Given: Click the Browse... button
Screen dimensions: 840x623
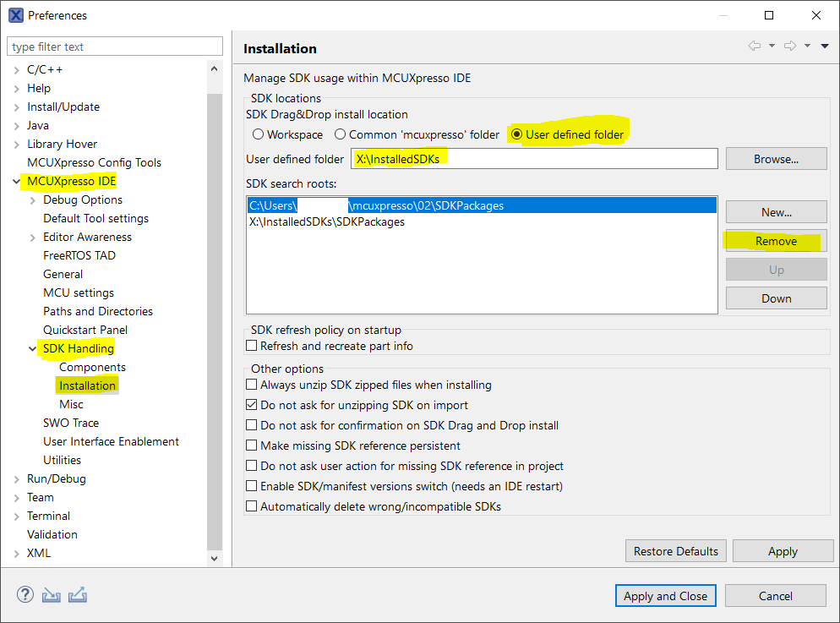Looking at the screenshot, I should (x=776, y=159).
